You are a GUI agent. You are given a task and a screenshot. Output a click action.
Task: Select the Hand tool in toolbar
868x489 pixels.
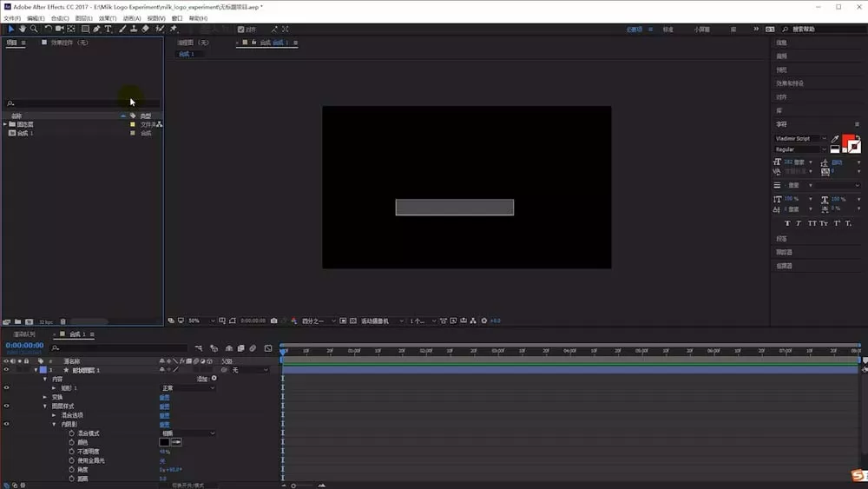click(23, 29)
